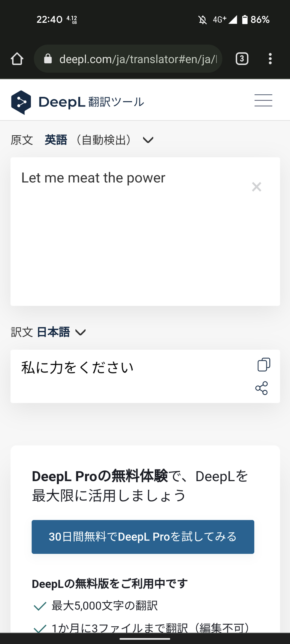This screenshot has width=290, height=644.
Task: Tap the muted notifications bell icon
Action: 203,20
